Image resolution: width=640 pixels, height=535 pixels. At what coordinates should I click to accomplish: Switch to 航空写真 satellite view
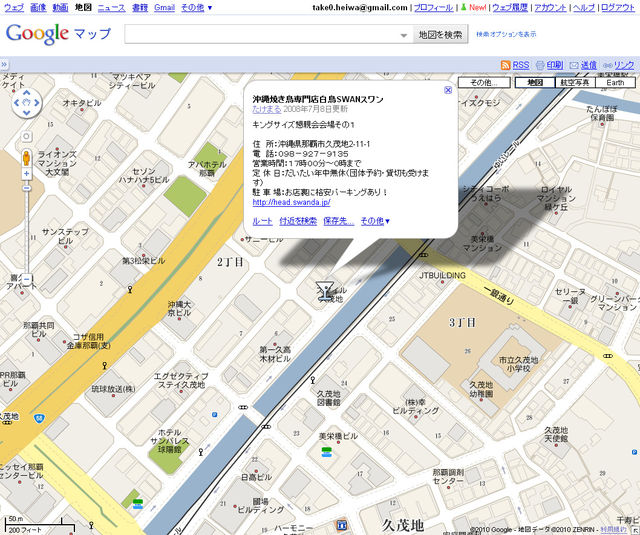(575, 82)
